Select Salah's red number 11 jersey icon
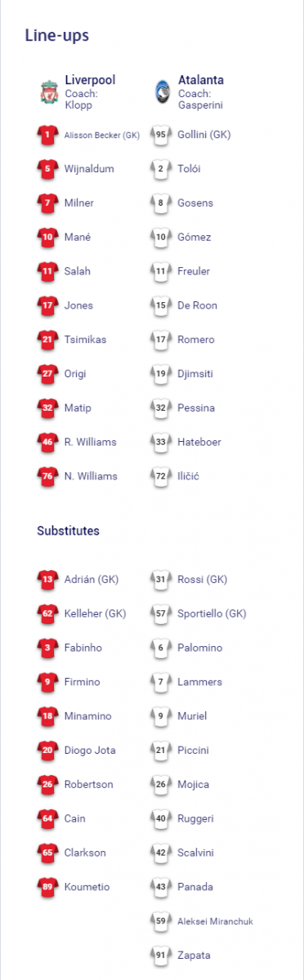 click(48, 271)
